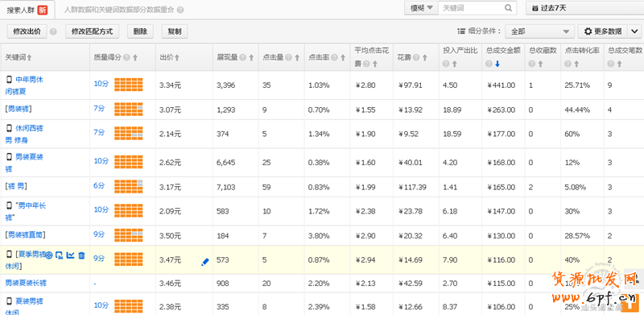Screen dimensions: 644x315
Task: Sort by 花费 using its arrow
Action: [424, 57]
